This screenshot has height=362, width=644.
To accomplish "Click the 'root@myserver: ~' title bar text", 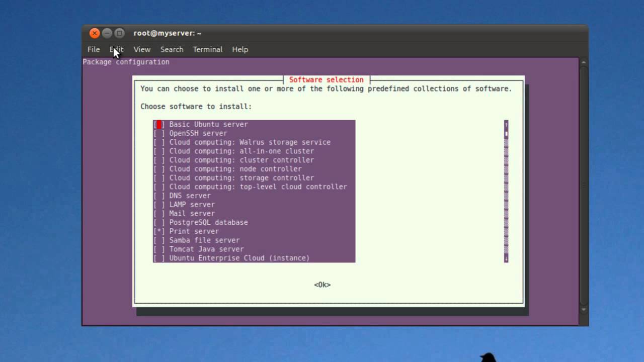I will (168, 33).
